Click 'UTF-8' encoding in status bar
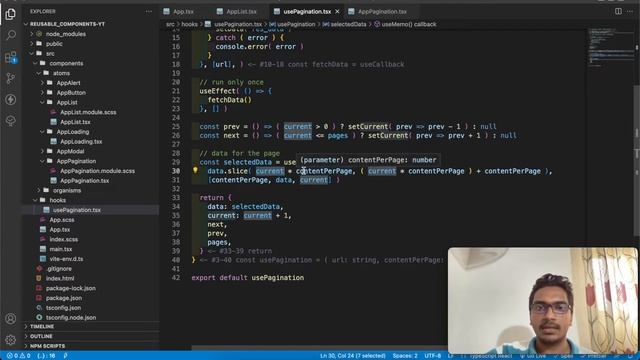 click(432, 356)
